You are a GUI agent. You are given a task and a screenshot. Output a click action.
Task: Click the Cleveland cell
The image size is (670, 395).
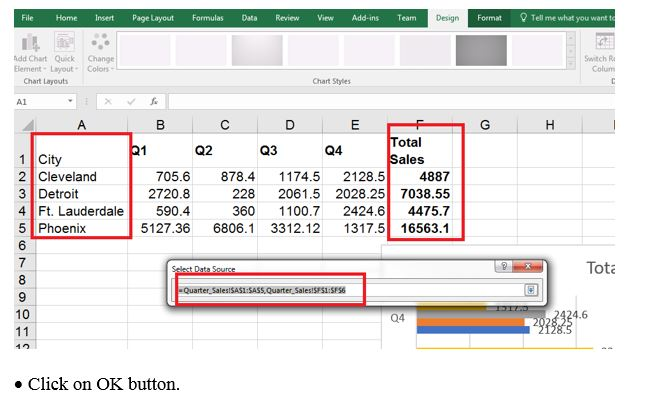click(x=82, y=177)
